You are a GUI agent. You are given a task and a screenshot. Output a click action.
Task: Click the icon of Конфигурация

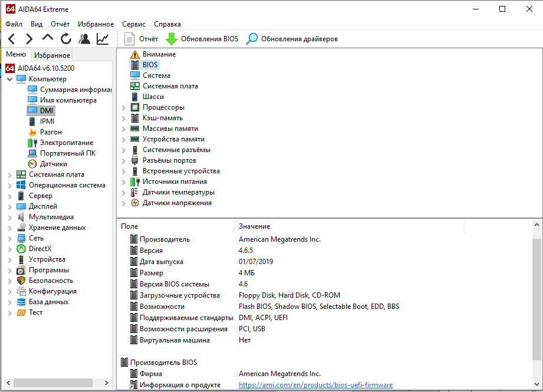tap(21, 291)
